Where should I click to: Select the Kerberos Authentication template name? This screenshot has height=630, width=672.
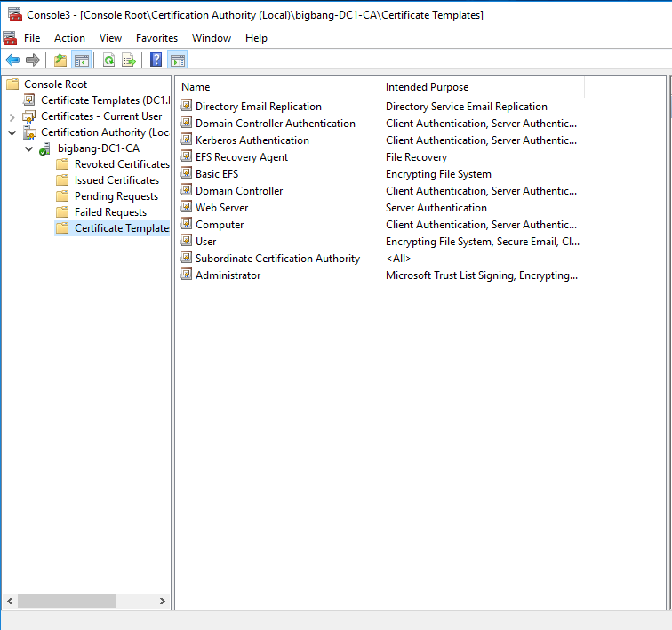click(x=252, y=140)
